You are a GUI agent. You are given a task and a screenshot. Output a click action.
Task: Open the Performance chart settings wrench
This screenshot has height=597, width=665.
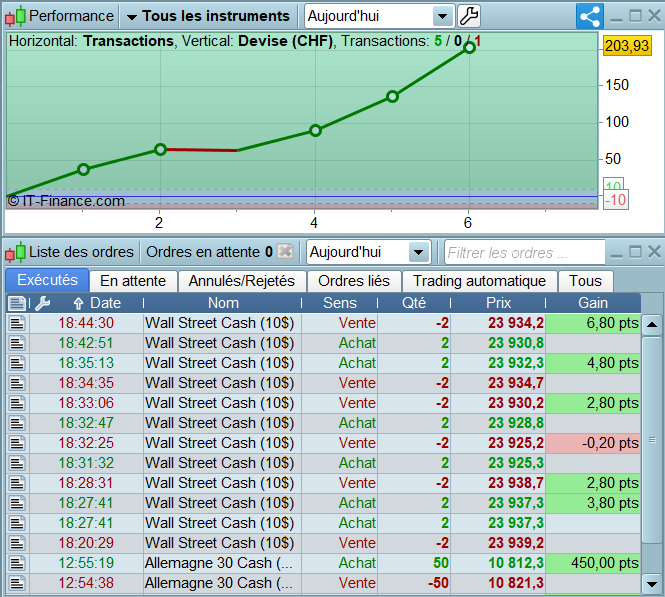(x=468, y=16)
